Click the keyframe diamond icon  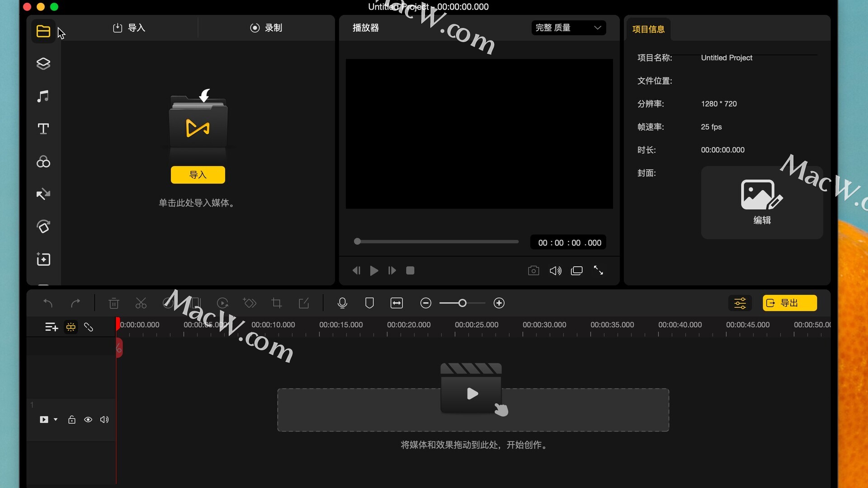tap(250, 303)
